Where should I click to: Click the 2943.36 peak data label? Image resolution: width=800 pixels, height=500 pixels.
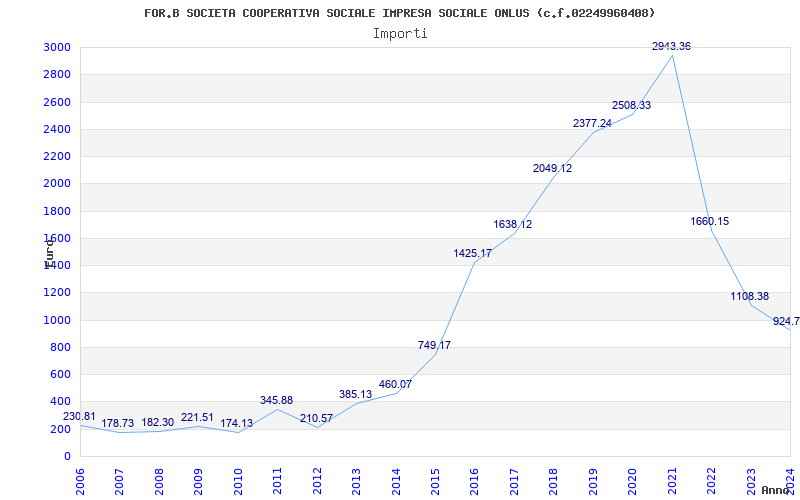tap(671, 46)
